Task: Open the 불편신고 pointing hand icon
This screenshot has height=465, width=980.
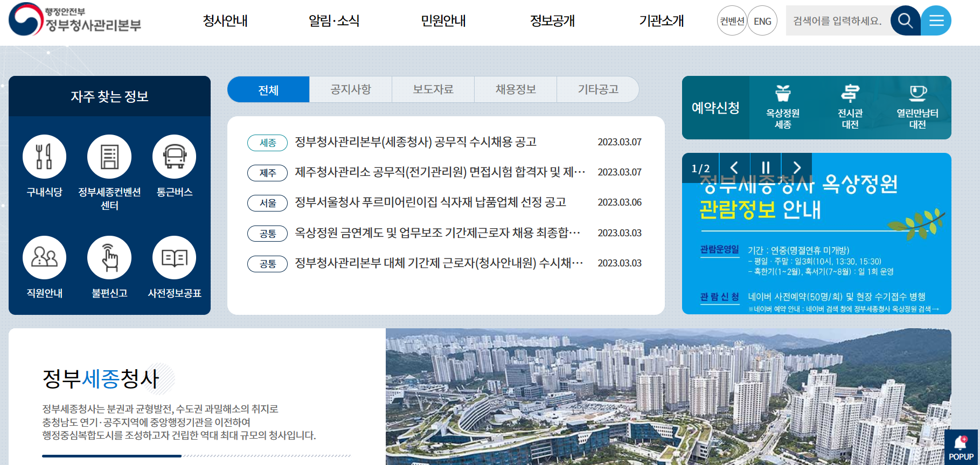Action: coord(109,258)
